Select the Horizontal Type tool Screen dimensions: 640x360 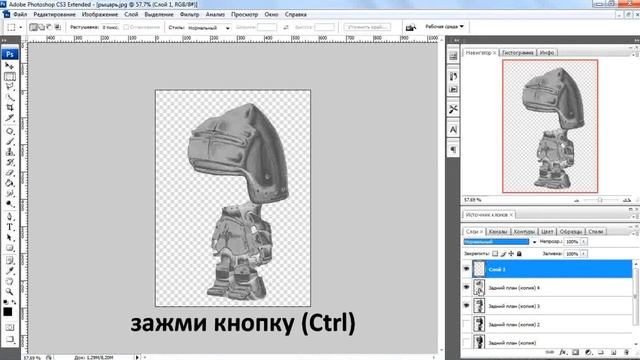[9, 227]
